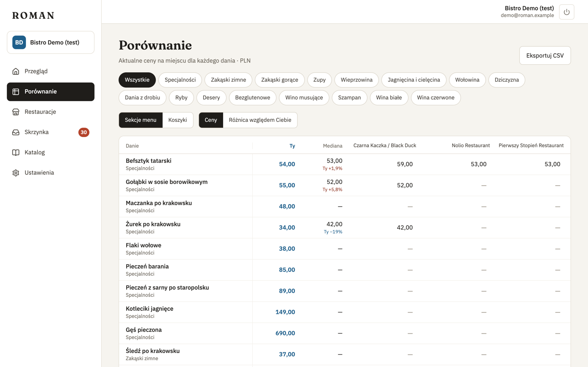The width and height of the screenshot is (588, 367).
Task: Click the BD avatar badge
Action: pos(19,42)
